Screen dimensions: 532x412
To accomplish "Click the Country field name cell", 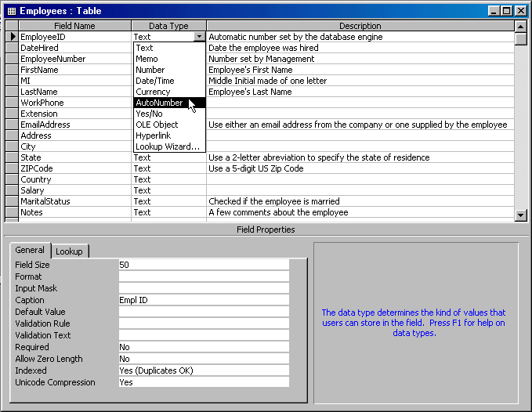I will click(75, 179).
